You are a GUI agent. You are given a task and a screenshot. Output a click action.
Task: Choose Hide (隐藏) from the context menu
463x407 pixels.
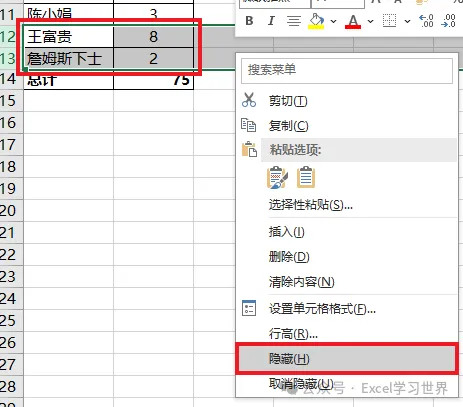pyautogui.click(x=347, y=359)
